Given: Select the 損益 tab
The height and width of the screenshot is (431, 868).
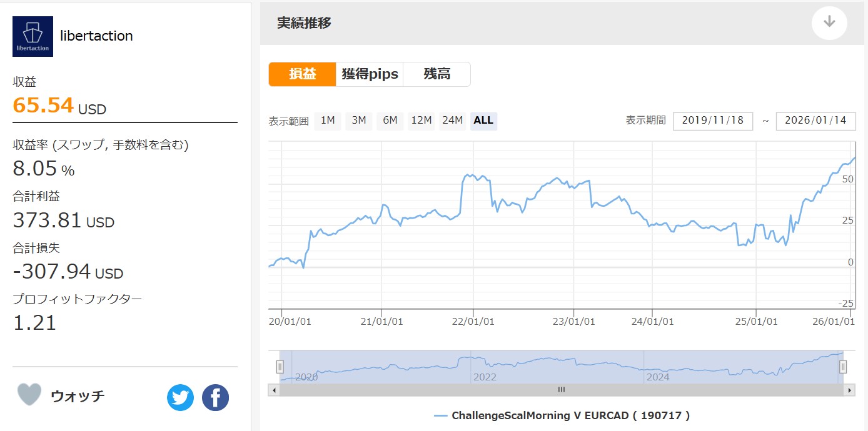Looking at the screenshot, I should [x=303, y=74].
